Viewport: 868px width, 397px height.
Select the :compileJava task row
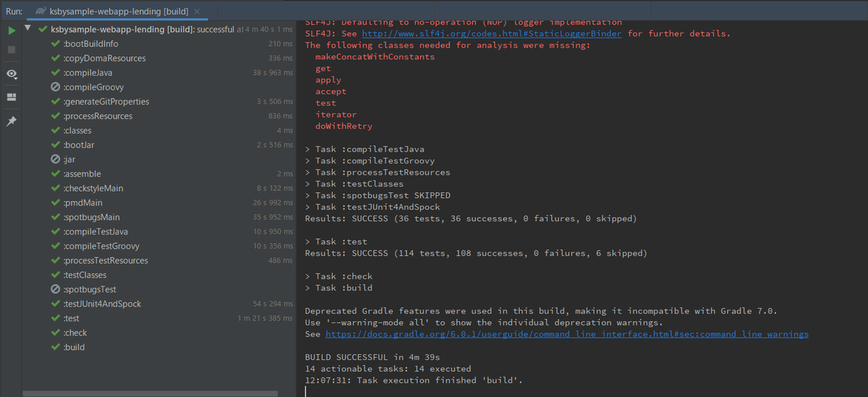159,72
